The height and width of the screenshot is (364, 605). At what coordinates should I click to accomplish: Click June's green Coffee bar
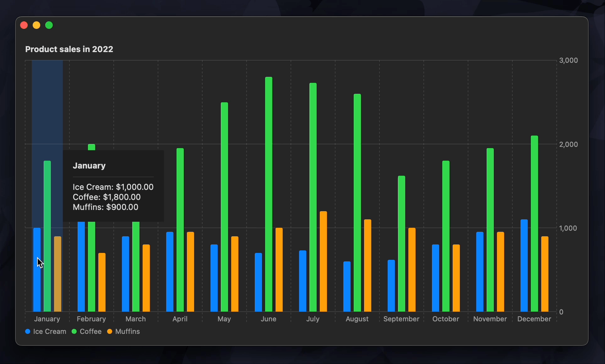point(269,194)
